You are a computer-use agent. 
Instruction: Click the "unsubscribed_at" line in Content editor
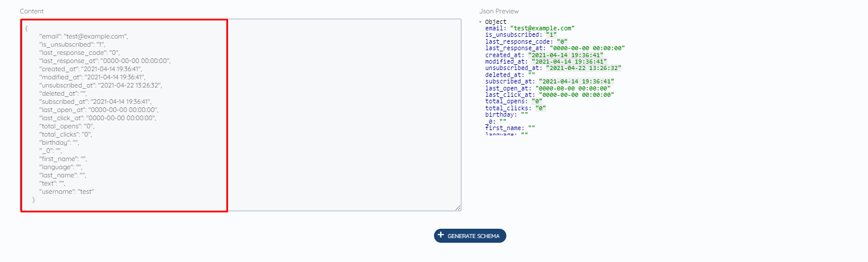coord(100,85)
